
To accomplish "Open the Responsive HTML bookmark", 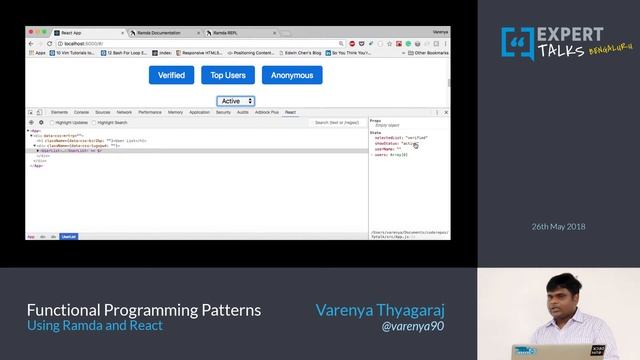I will (x=199, y=53).
